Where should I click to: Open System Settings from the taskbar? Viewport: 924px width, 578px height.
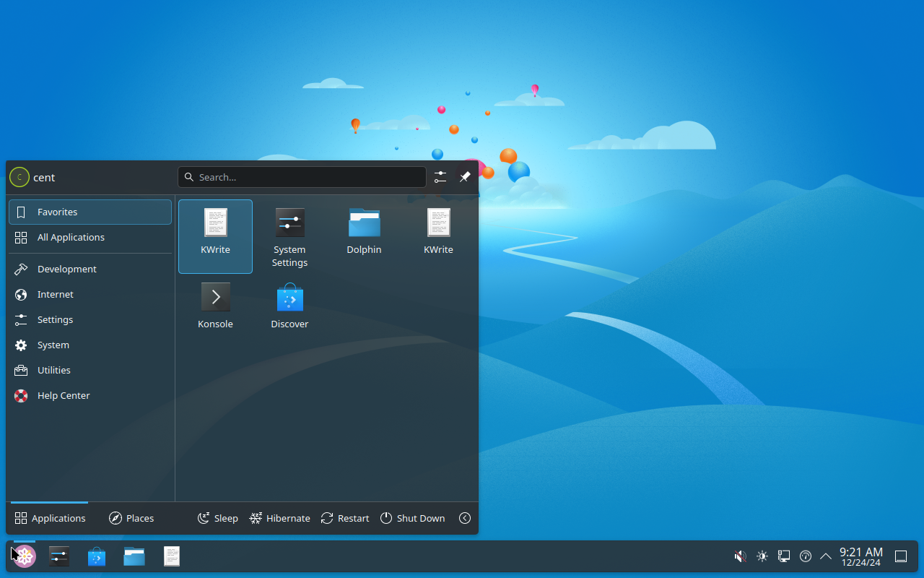(x=58, y=556)
